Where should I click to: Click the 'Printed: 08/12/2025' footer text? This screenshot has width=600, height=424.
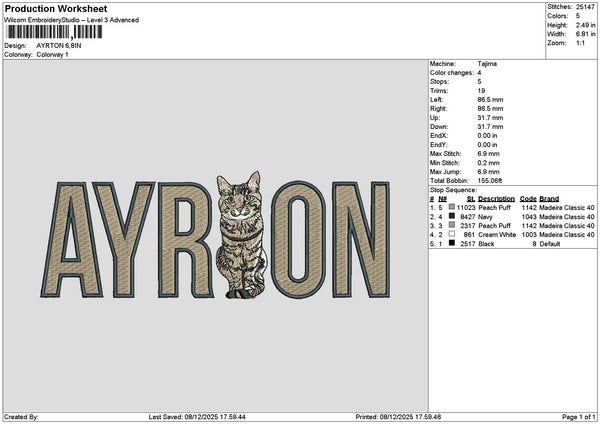398,417
